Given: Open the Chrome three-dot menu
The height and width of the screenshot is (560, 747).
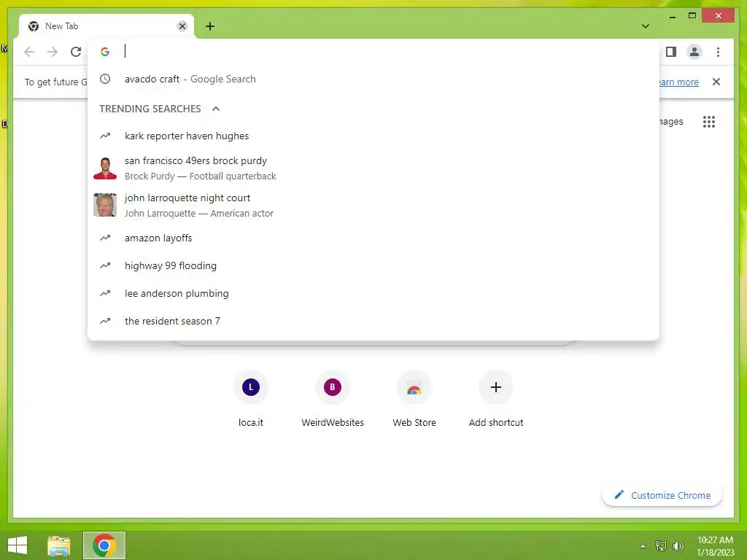Looking at the screenshot, I should coord(718,52).
